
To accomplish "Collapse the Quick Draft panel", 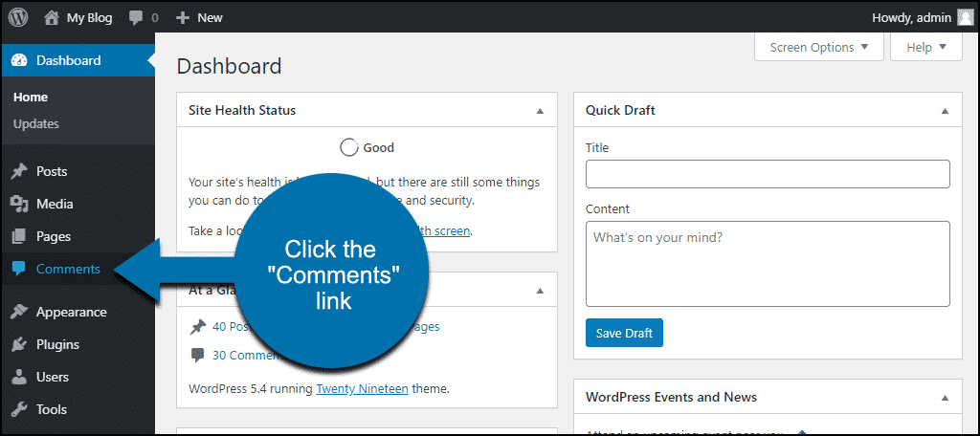I will point(945,111).
